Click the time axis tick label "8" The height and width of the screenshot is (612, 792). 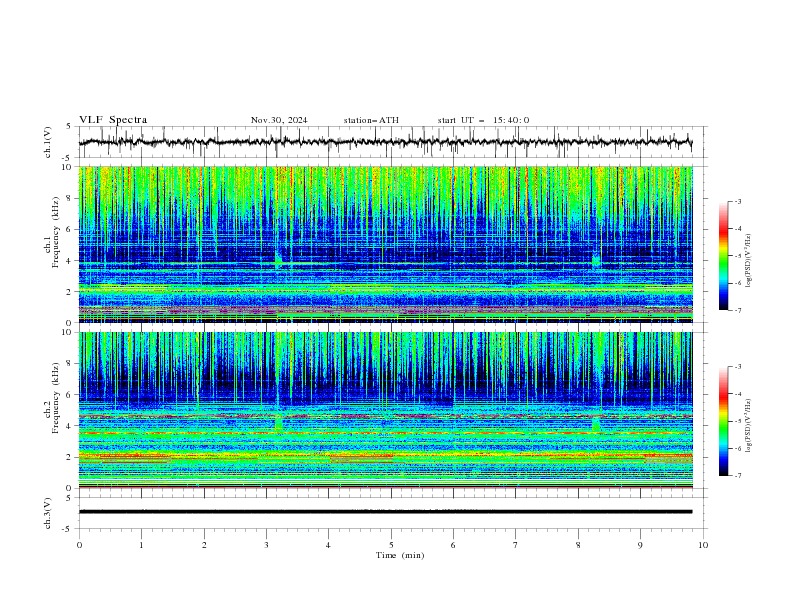(x=578, y=545)
